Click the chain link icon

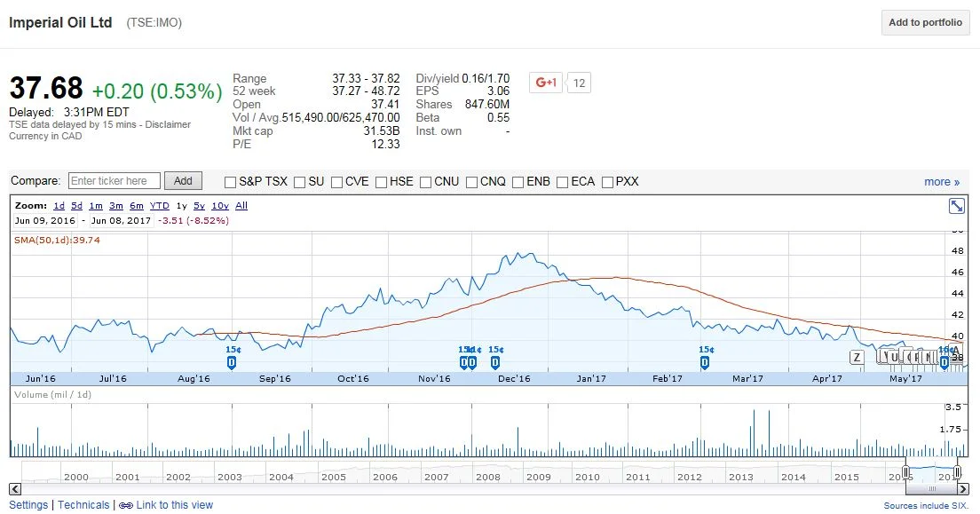[x=126, y=505]
